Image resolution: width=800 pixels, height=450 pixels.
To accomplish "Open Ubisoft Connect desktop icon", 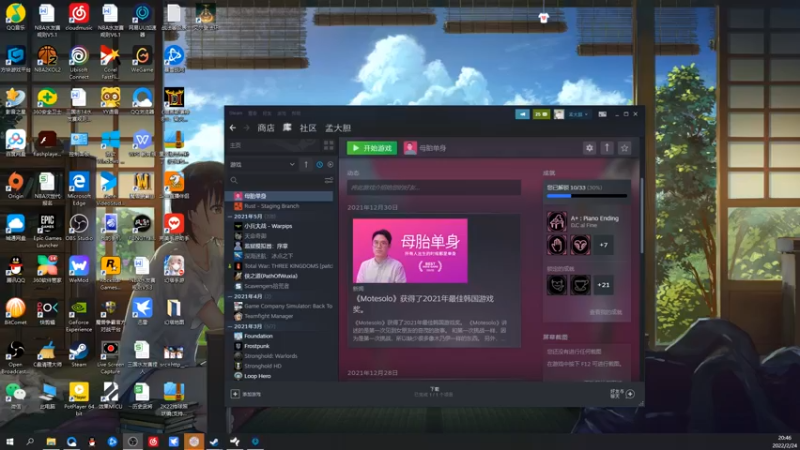I will tap(79, 62).
